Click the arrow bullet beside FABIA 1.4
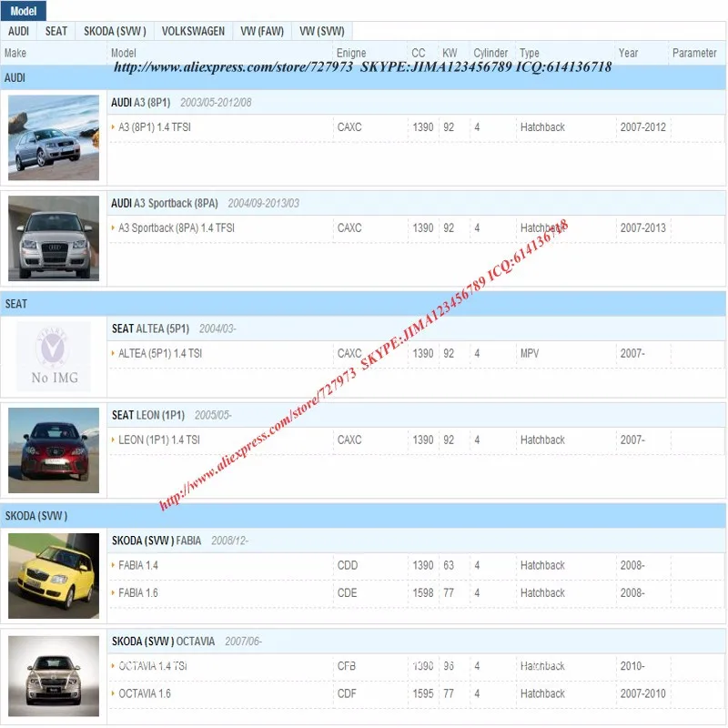 click(x=113, y=565)
